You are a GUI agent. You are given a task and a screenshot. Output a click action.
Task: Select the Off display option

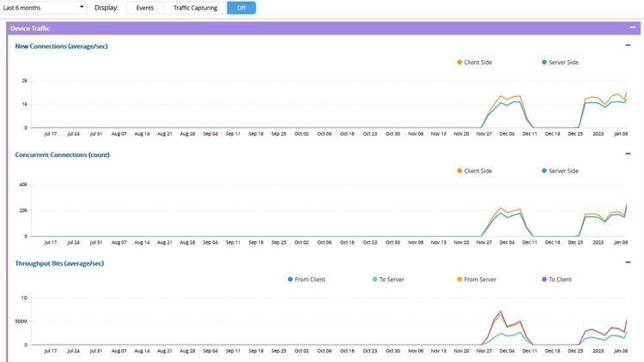click(241, 8)
